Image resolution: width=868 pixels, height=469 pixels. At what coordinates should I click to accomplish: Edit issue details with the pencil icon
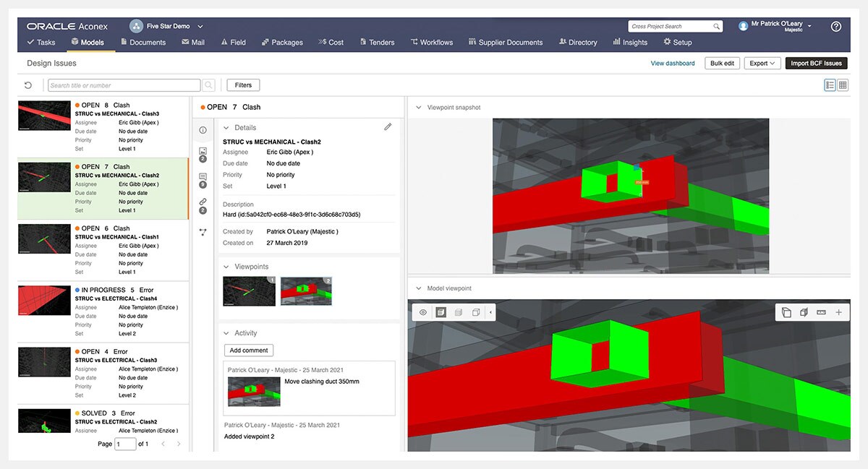388,126
